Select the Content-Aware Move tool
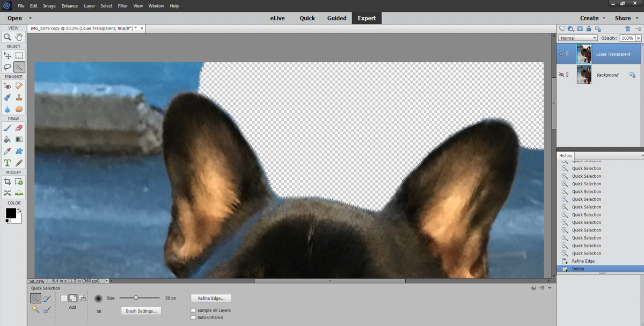 click(x=8, y=193)
